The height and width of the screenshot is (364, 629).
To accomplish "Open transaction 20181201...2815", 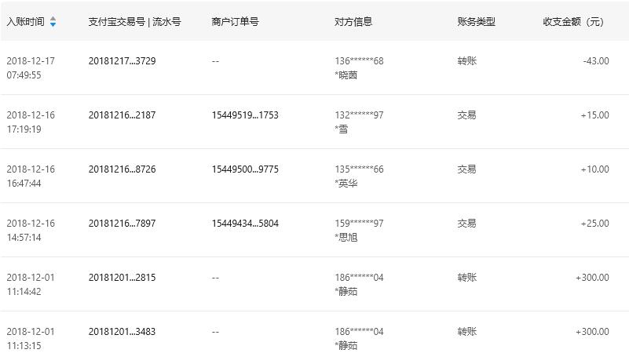I will point(122,278).
